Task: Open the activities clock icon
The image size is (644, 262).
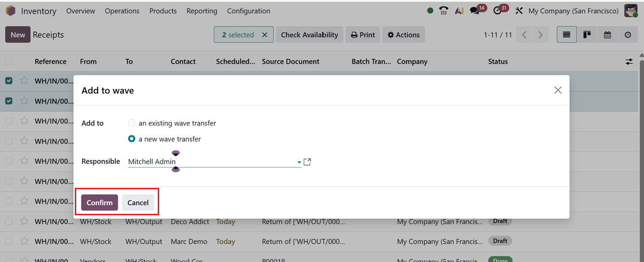Action: [498, 11]
